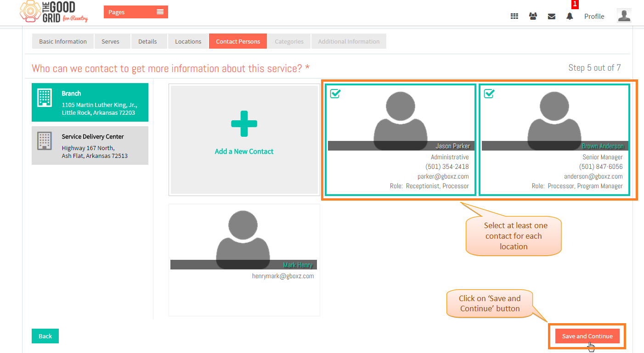The width and height of the screenshot is (644, 353).
Task: Click the Service Delivery Center building icon
Action: point(45,141)
